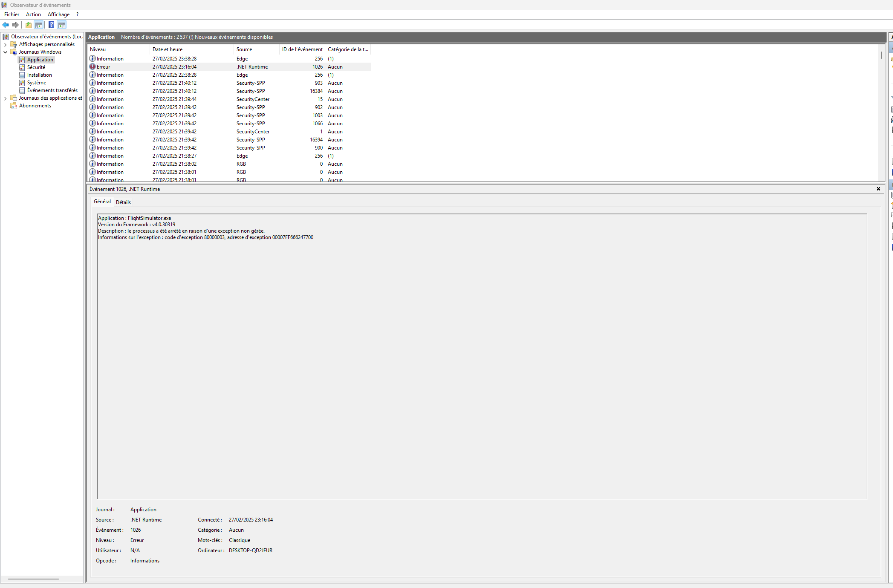Toggle the show/hide Action pane button

click(62, 25)
